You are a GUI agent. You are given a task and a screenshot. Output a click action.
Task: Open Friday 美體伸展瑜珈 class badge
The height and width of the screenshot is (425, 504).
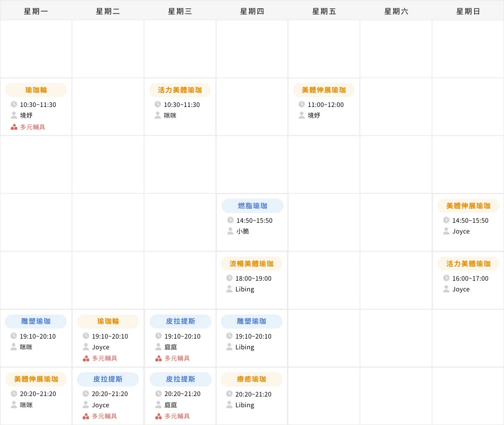[324, 90]
